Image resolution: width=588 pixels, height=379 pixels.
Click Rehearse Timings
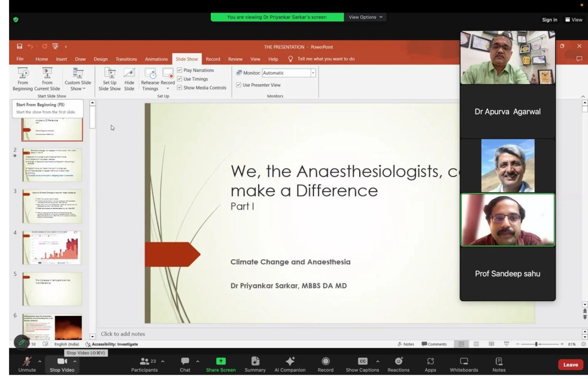[150, 79]
